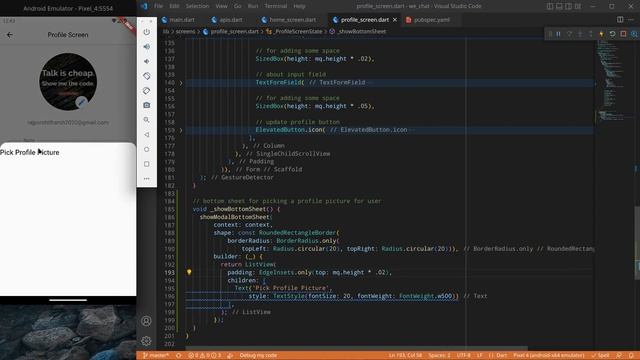Screen dimensions: 640x360
Task: Open the Terminal menu
Action: click(276, 6)
